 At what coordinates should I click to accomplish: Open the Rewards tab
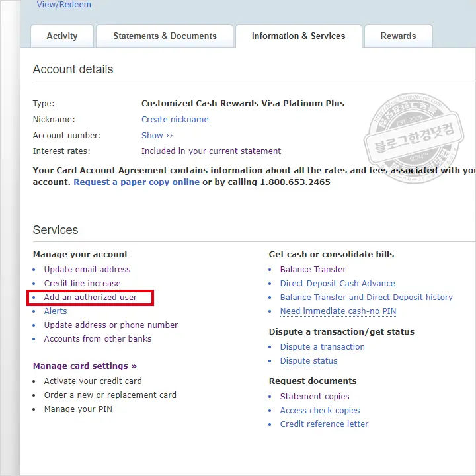[x=398, y=36]
